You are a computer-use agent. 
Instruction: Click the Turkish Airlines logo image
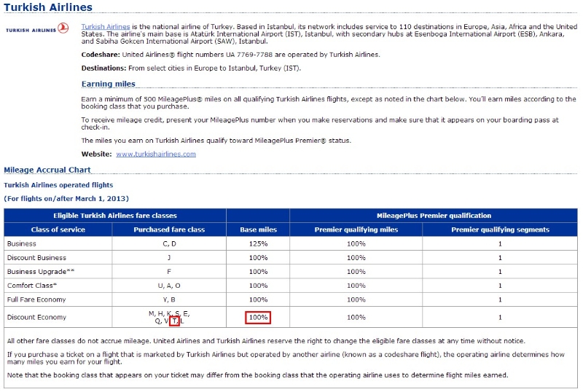37,28
